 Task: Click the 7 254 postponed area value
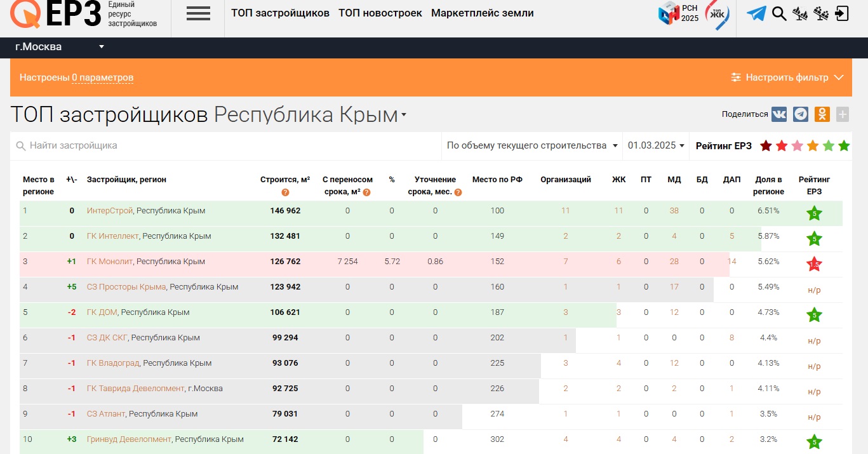coord(347,262)
